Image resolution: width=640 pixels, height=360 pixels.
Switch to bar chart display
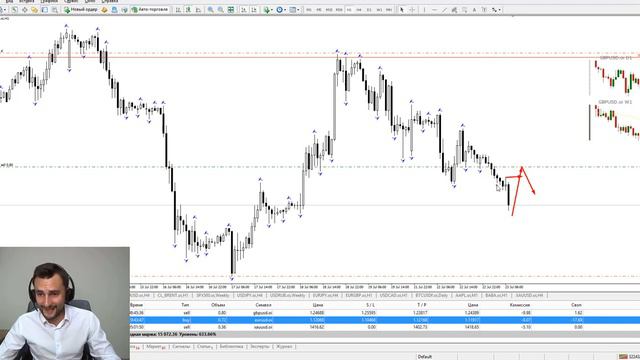(x=178, y=10)
